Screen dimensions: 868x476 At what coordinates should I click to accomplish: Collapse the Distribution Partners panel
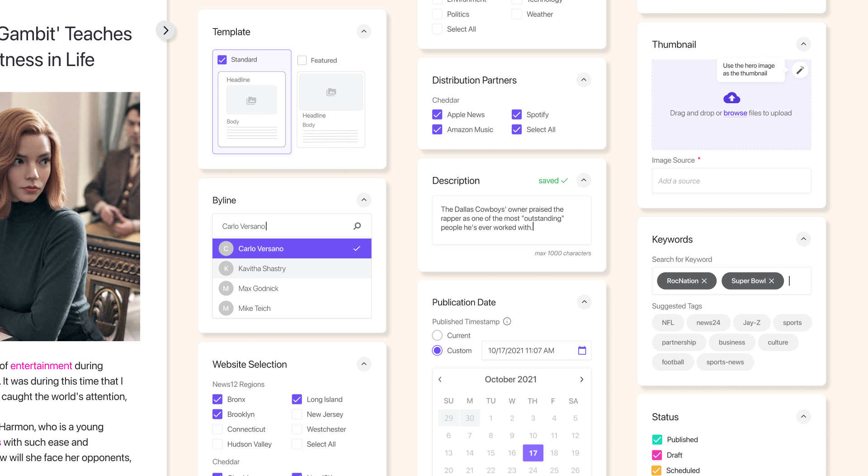(584, 80)
